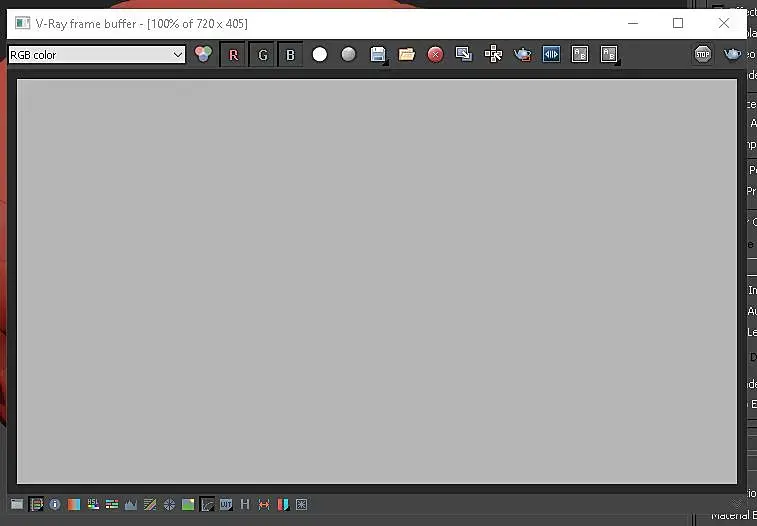This screenshot has height=526, width=757.
Task: Switch to alpha channel white circle
Action: (x=320, y=54)
